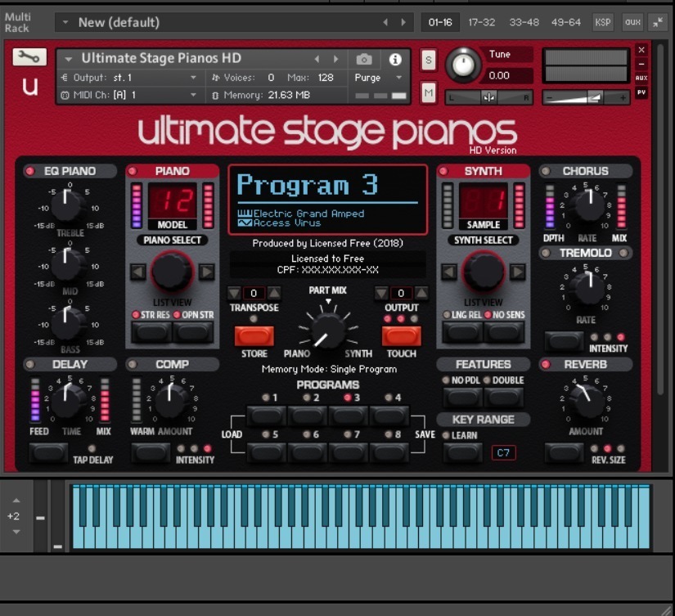Increase the output value
Screen dimensions: 675x616
(x=421, y=293)
